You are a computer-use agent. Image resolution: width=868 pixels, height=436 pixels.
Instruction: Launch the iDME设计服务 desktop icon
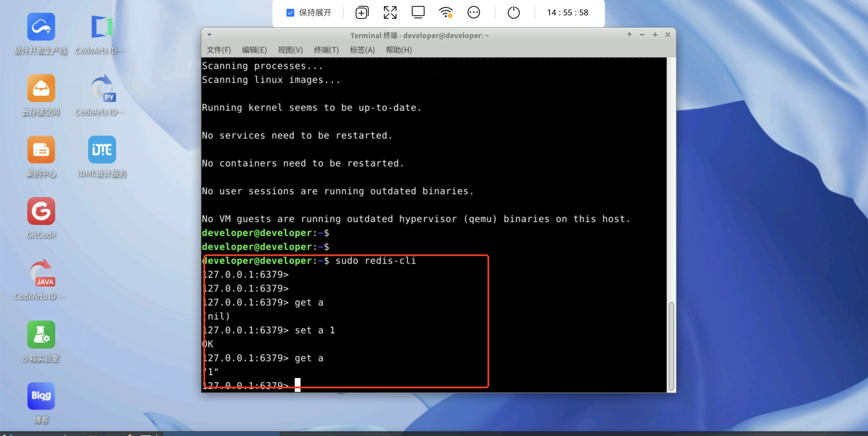point(102,150)
